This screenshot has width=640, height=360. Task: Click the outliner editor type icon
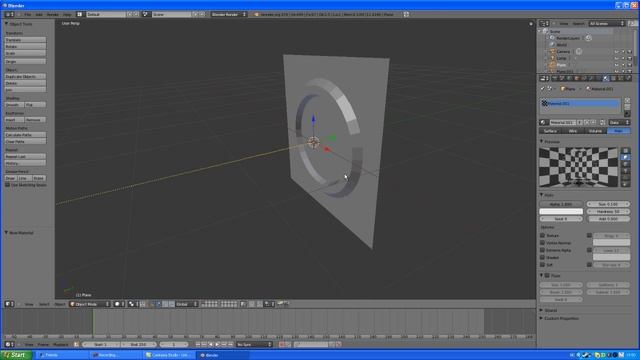click(x=543, y=24)
